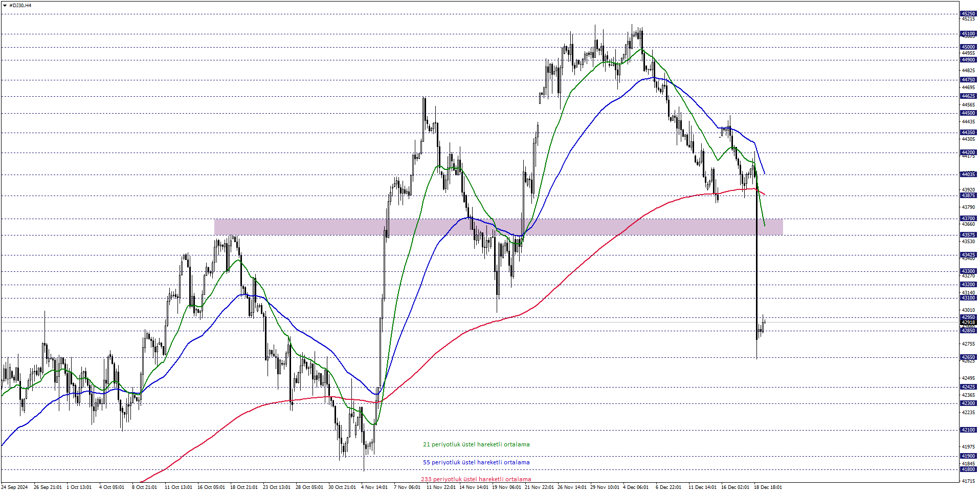Click the 29 Nov 10:01 time label
The image size is (980, 493).
(x=605, y=487)
